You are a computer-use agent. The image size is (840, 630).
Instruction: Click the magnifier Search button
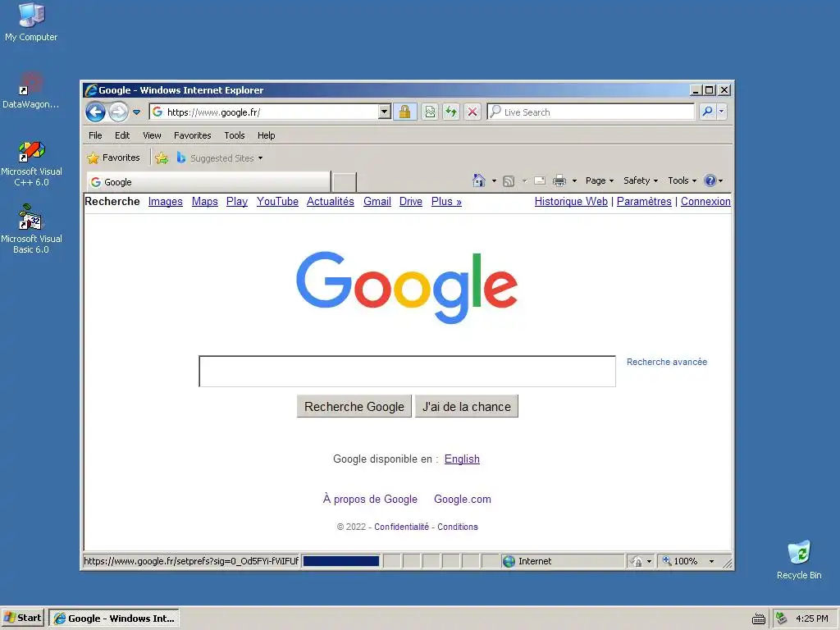point(707,112)
